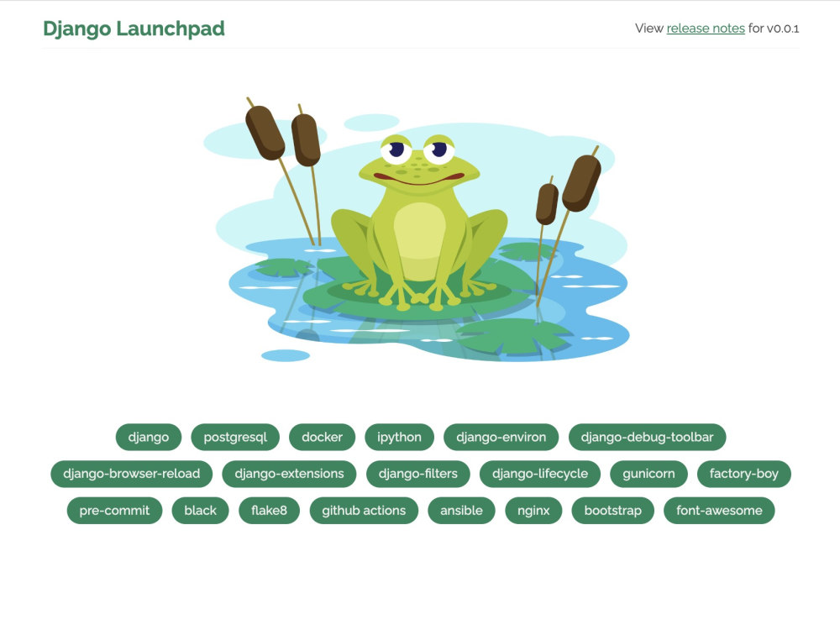Click the django-browser-reload badge
This screenshot has width=840, height=630.
132,474
